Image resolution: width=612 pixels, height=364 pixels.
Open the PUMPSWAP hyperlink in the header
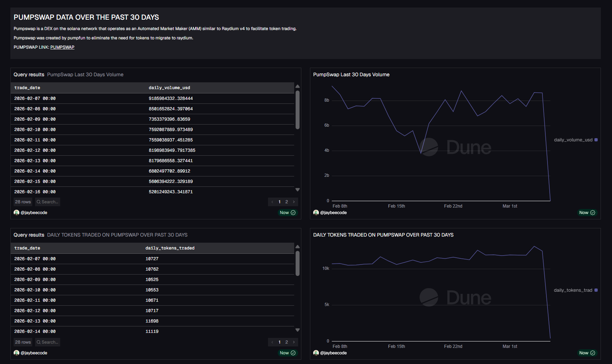(62, 47)
